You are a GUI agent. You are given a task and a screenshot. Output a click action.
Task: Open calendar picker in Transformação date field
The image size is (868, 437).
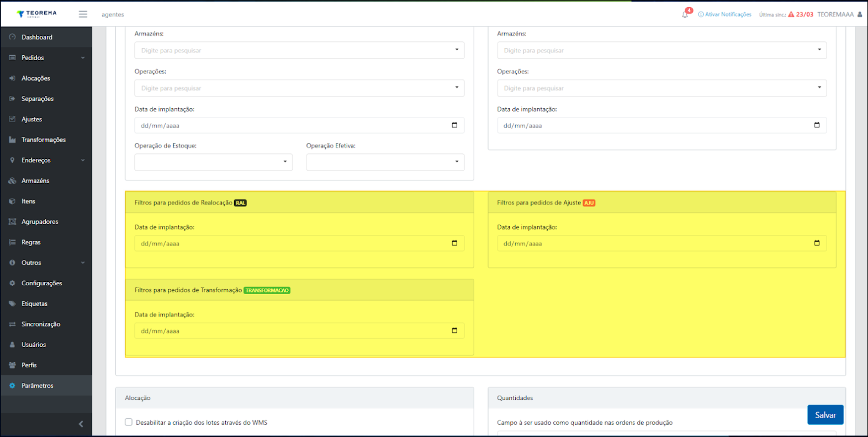pyautogui.click(x=454, y=331)
